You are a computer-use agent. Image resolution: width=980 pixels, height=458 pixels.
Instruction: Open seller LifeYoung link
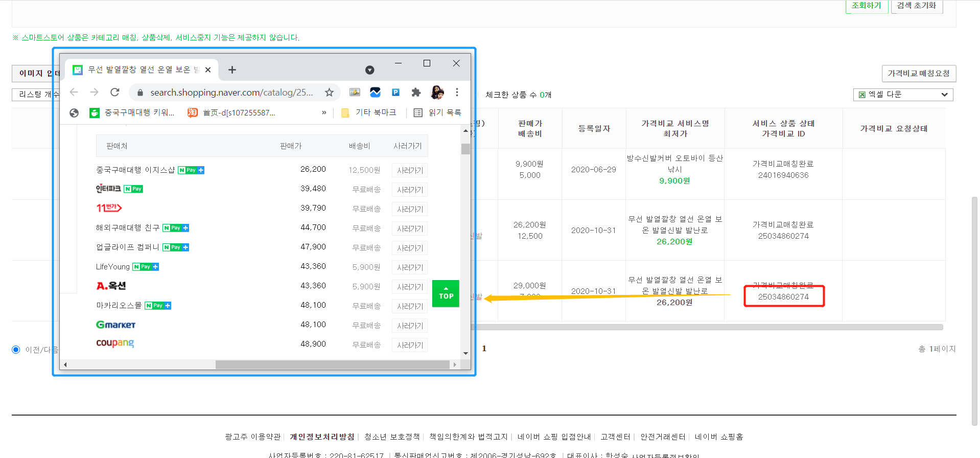[x=113, y=267]
